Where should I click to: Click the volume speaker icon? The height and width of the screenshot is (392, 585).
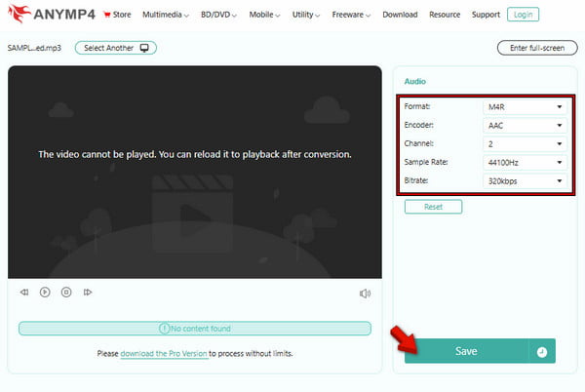[365, 294]
